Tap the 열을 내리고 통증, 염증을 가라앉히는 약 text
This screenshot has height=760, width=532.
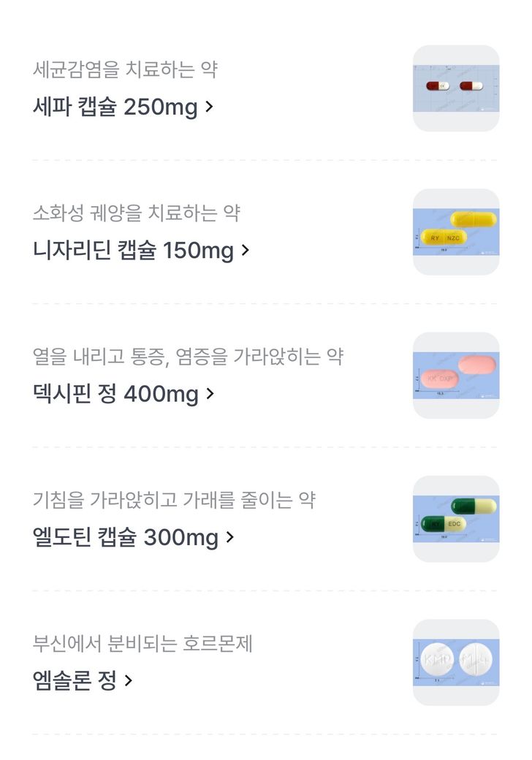(x=188, y=357)
